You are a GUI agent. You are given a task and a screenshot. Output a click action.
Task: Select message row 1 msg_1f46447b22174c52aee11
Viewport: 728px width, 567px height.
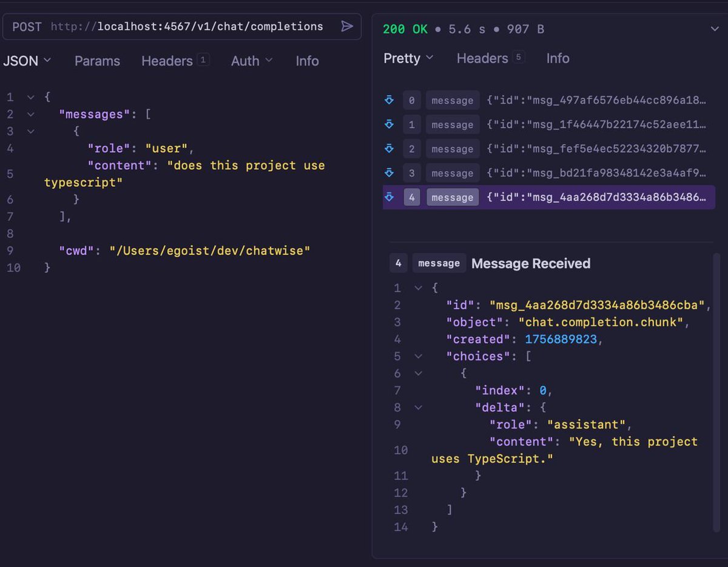[549, 124]
